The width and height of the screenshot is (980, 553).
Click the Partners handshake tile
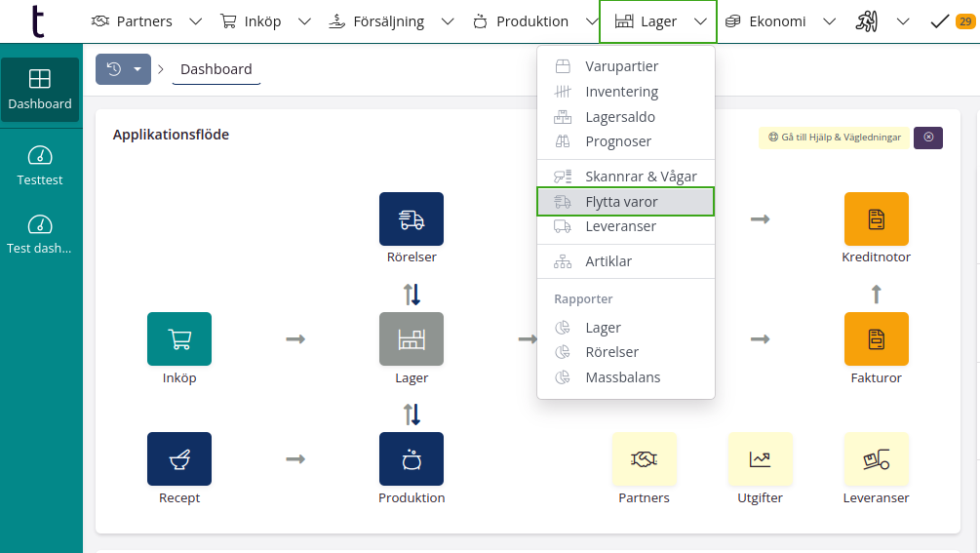pyautogui.click(x=644, y=459)
